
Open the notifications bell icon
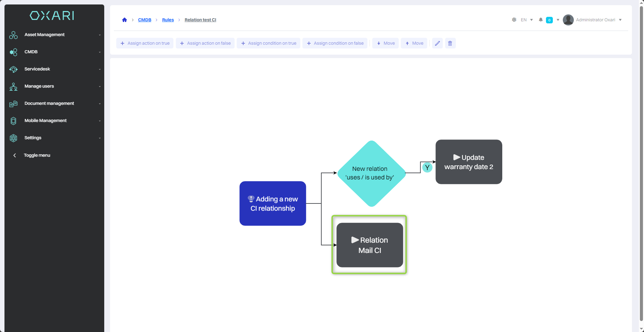tap(541, 20)
